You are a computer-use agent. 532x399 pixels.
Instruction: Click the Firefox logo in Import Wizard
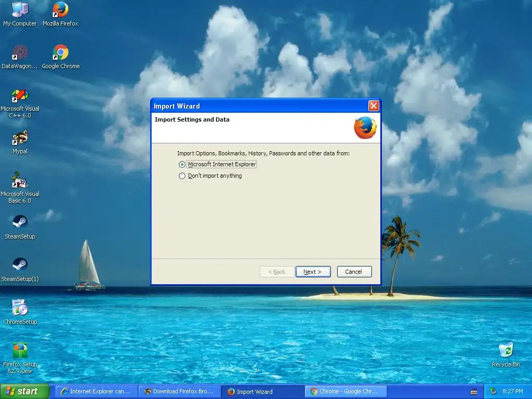[x=365, y=128]
